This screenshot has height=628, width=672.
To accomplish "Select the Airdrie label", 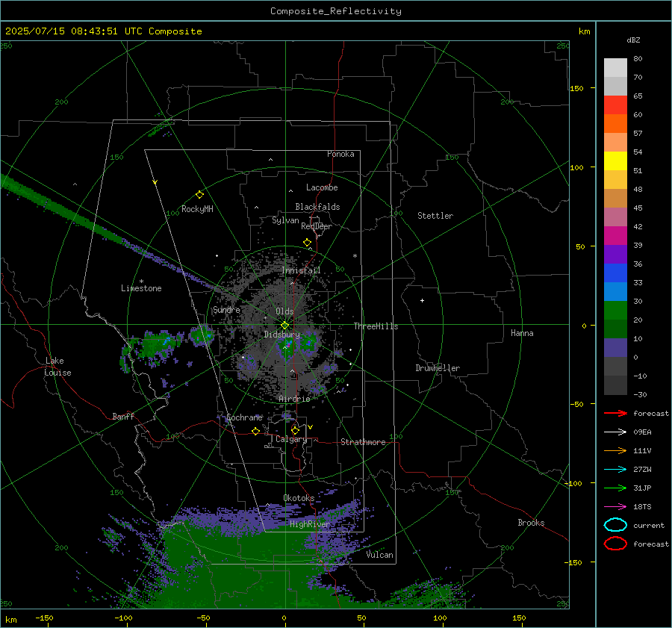I will click(x=294, y=399).
